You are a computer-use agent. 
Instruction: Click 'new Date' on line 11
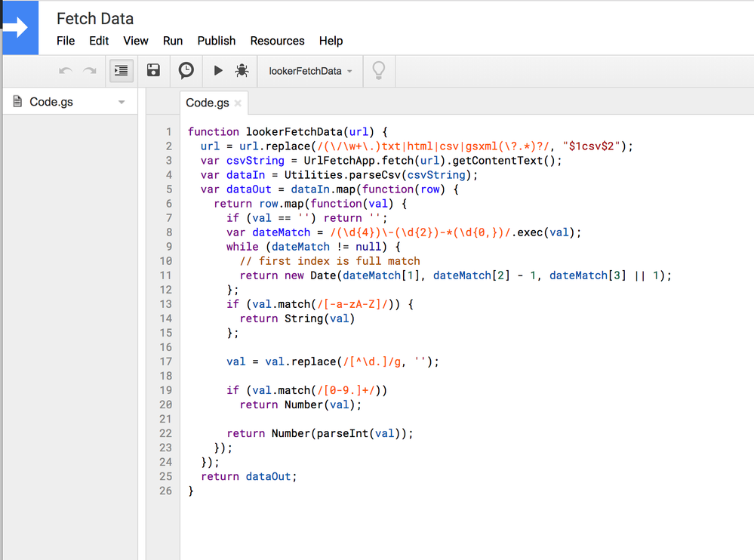pyautogui.click(x=310, y=275)
